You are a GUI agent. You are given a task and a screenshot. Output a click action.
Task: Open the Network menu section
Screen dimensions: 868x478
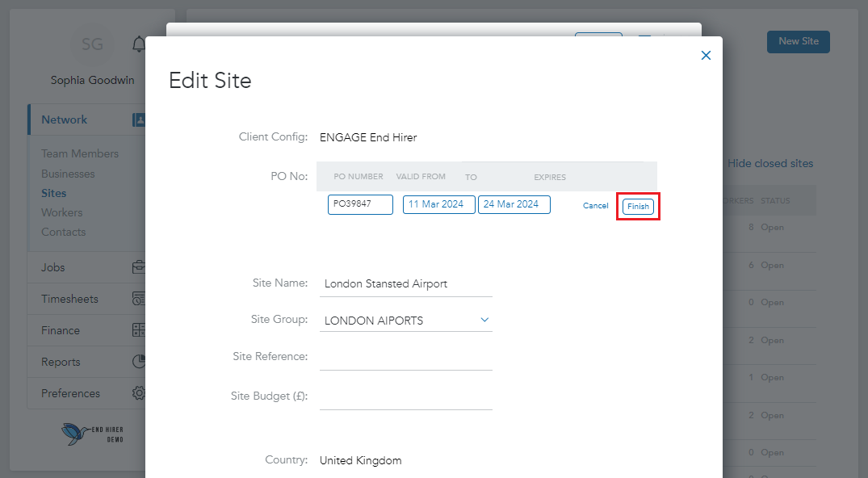coord(87,119)
